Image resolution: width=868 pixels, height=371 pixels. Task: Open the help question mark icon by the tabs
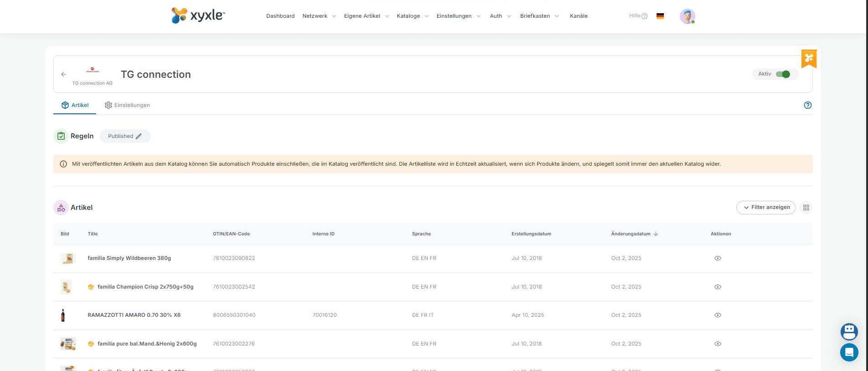808,105
